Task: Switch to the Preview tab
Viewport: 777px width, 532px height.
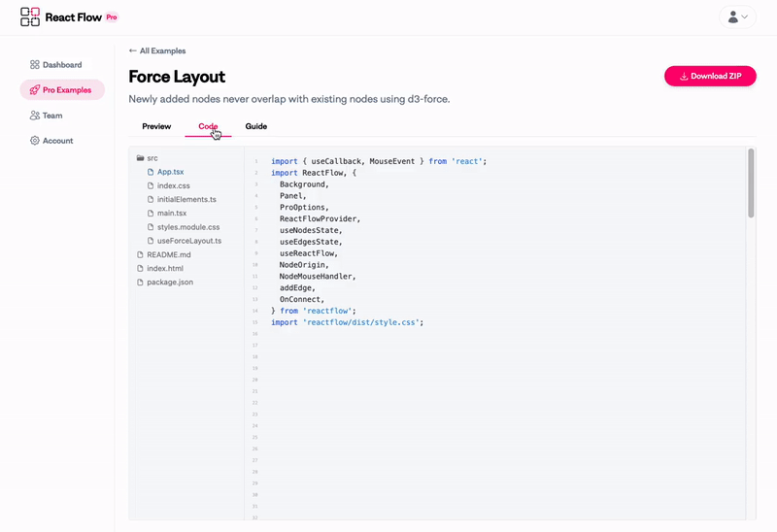Action: tap(156, 126)
